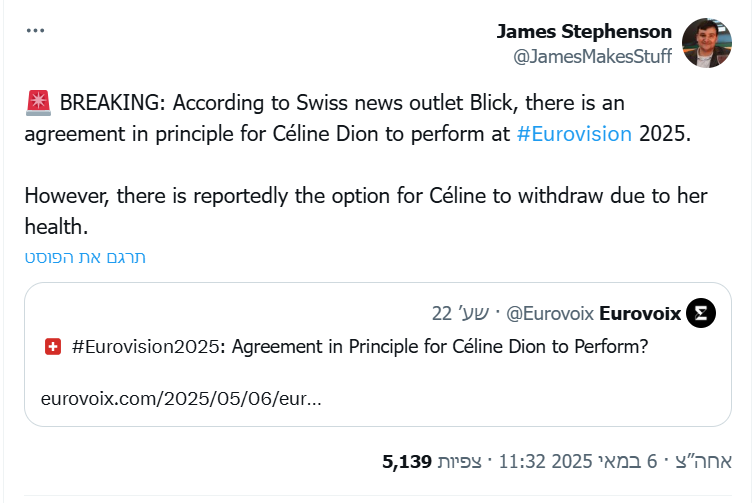Open the three-dot more options menu
Screen dimensions: 752x503
click(x=36, y=31)
